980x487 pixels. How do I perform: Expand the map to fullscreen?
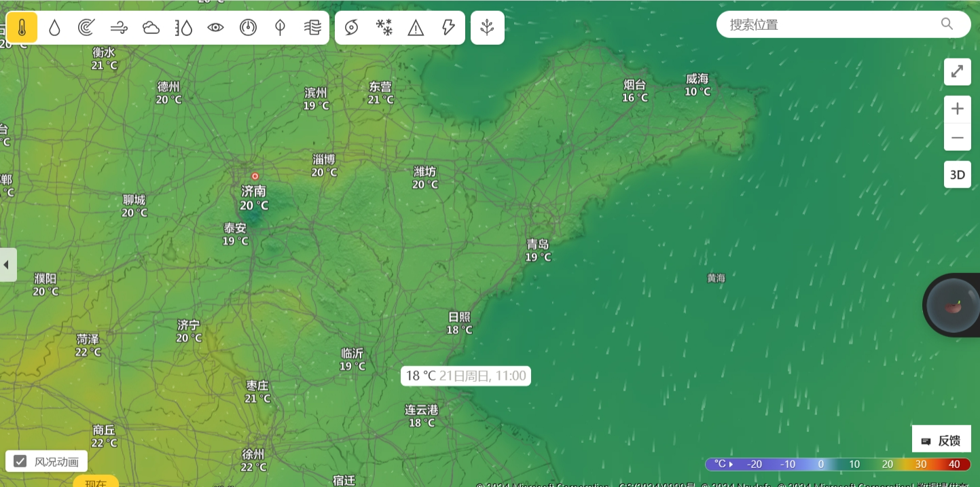click(957, 71)
